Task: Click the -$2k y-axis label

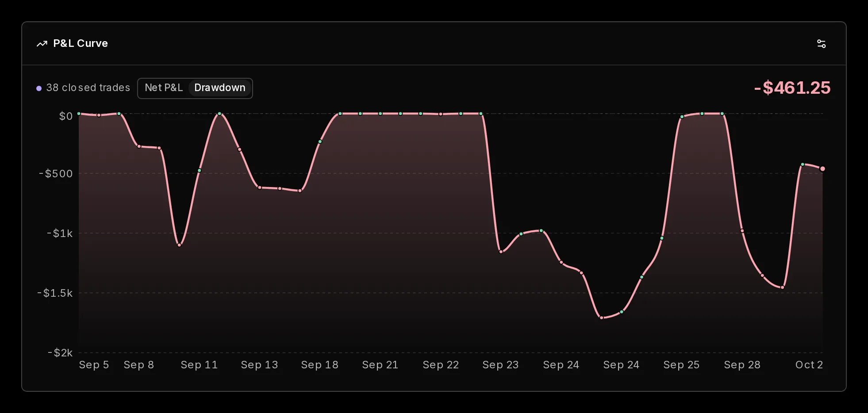Action: click(60, 352)
